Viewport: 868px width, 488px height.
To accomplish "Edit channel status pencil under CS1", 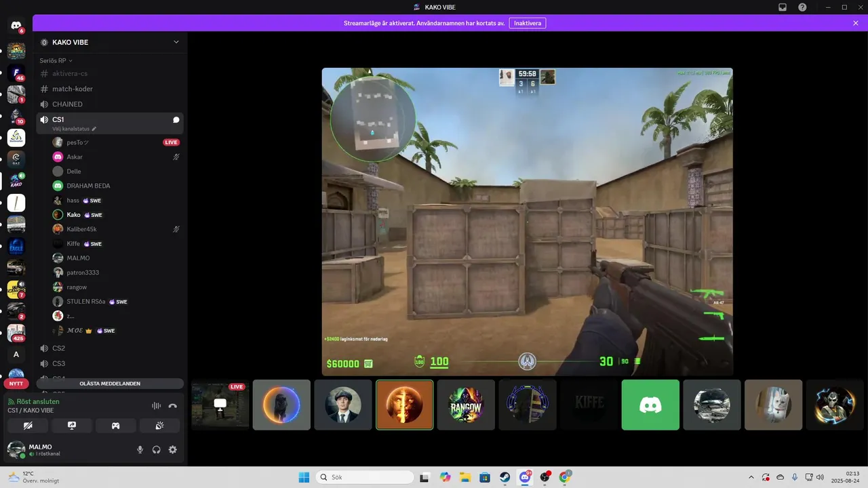I will [x=94, y=129].
